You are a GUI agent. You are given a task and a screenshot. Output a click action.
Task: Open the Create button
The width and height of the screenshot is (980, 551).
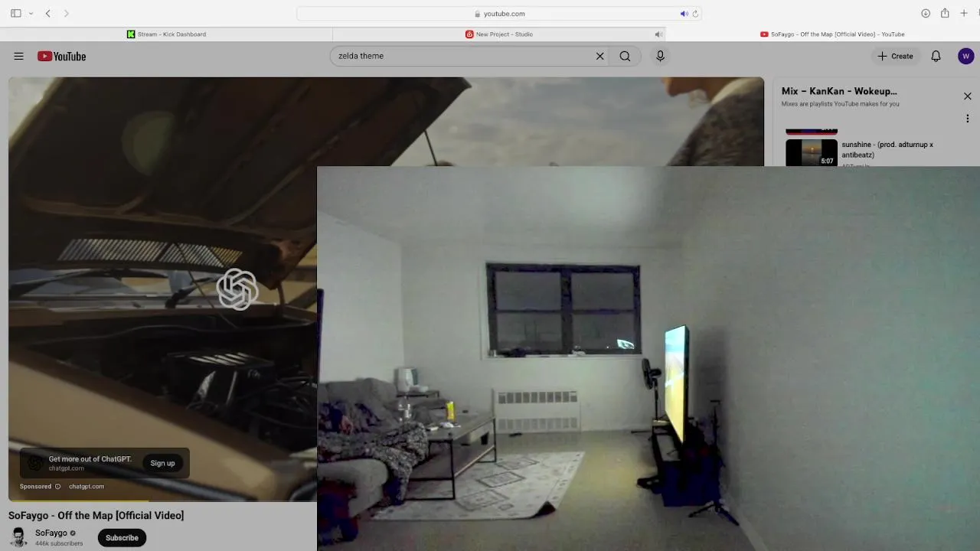pos(895,56)
